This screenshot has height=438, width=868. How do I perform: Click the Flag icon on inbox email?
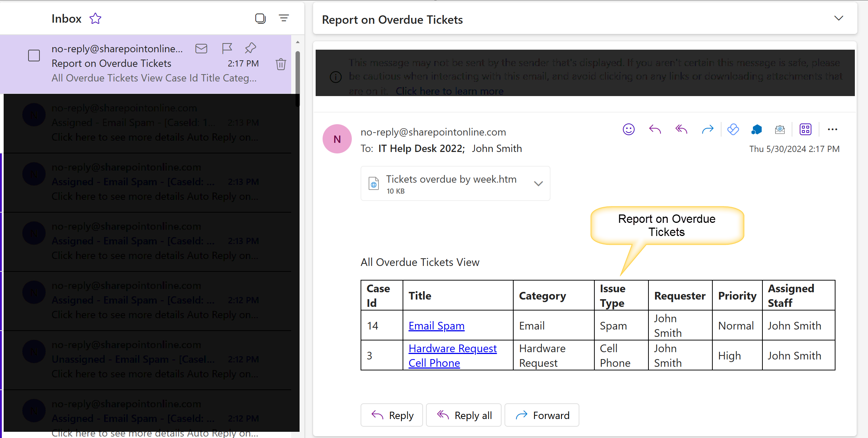pos(227,48)
